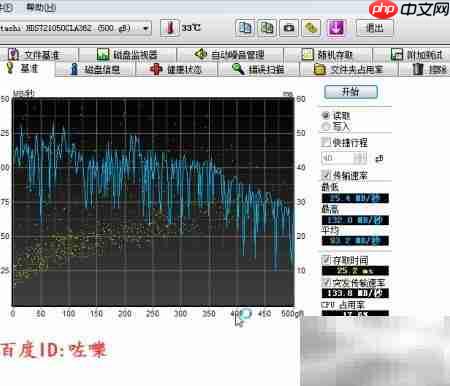Click the 最高 maximum 132.0 value display

[x=355, y=220]
